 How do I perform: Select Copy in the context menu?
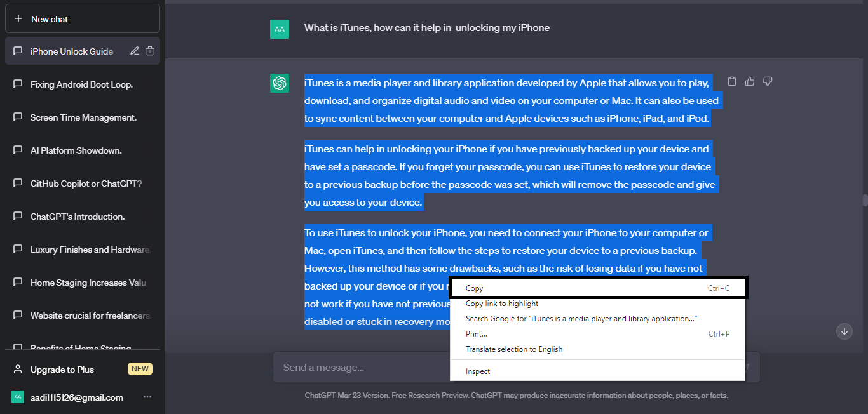click(x=475, y=288)
